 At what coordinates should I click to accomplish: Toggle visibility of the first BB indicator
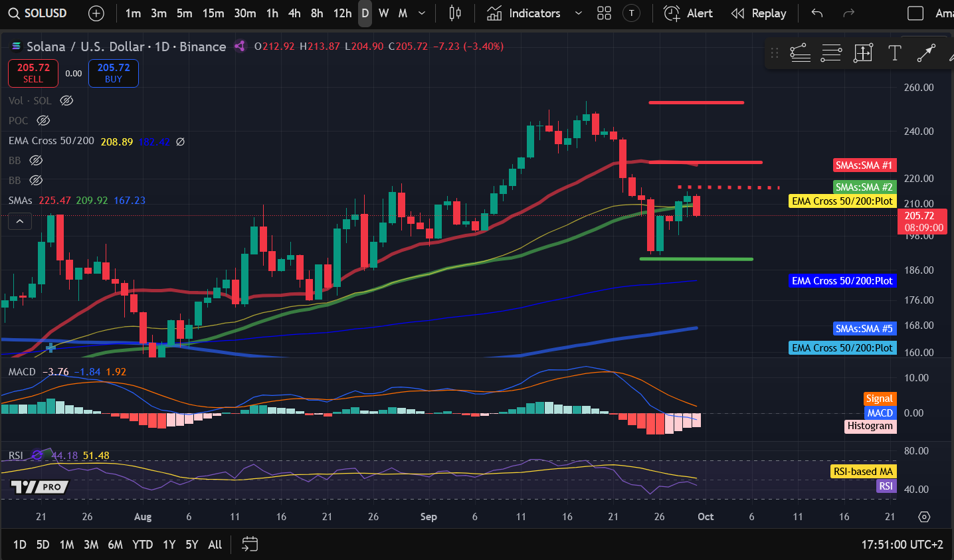tap(36, 160)
